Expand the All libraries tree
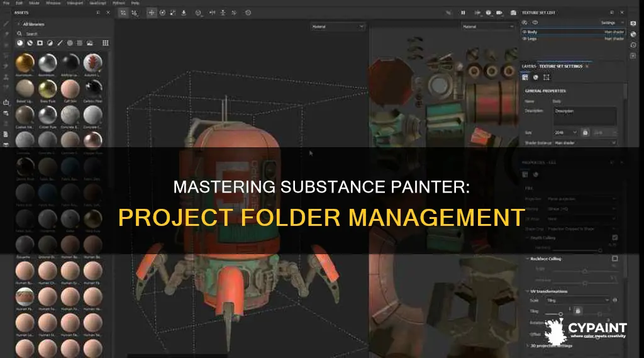 pos(18,25)
